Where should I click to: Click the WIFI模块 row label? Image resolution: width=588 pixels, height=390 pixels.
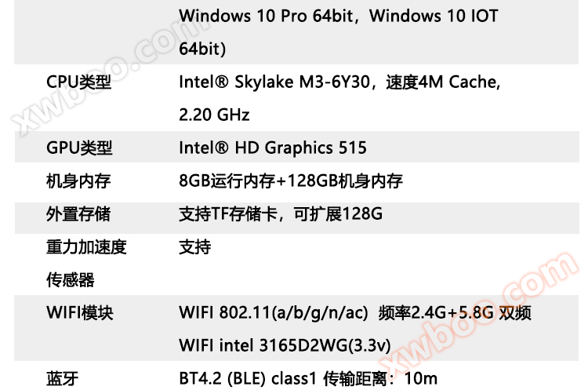pos(80,313)
